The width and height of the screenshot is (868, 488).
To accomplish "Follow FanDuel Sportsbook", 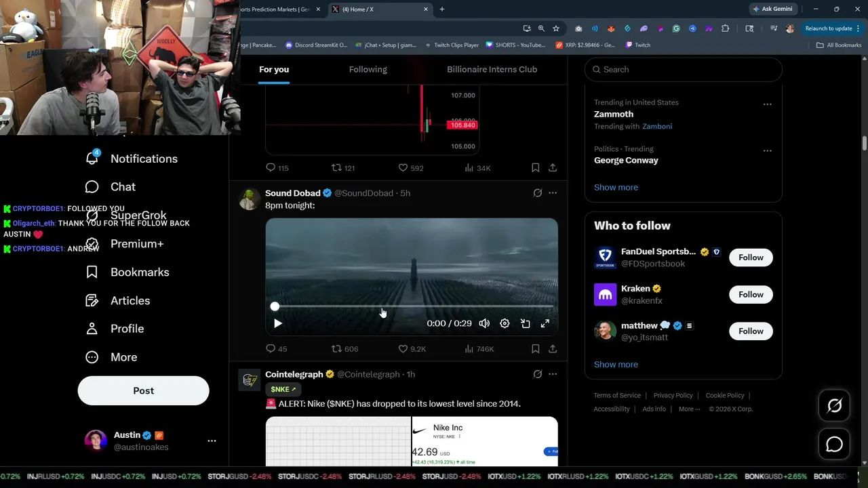I will (x=751, y=258).
